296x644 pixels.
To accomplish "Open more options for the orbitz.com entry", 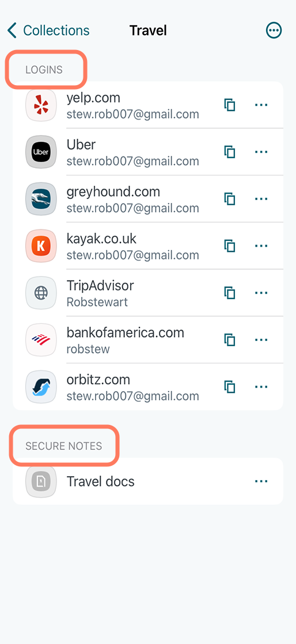I will point(261,387).
